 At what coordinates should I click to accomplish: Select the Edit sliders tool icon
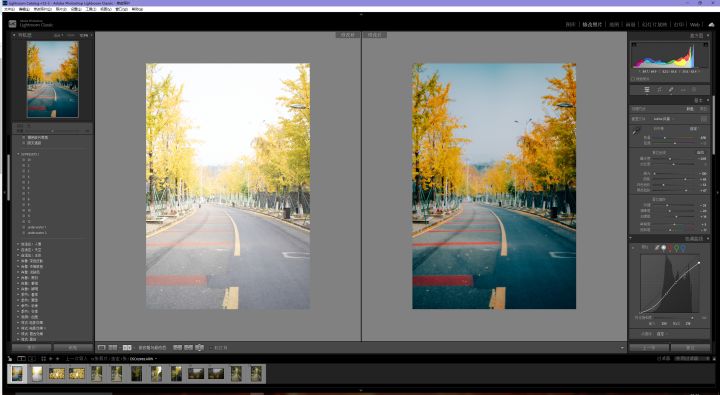click(647, 90)
